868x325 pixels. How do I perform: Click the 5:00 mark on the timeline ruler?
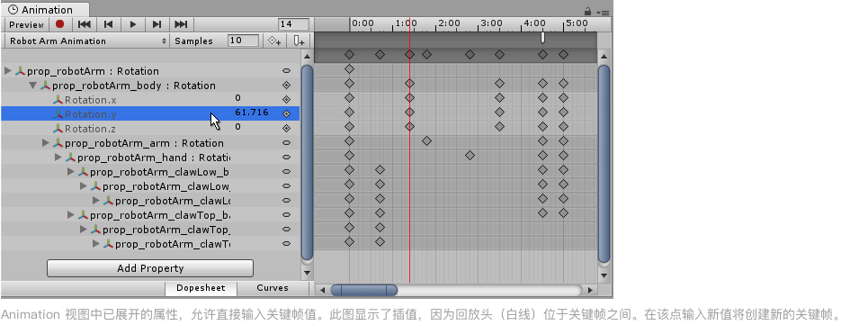577,23
